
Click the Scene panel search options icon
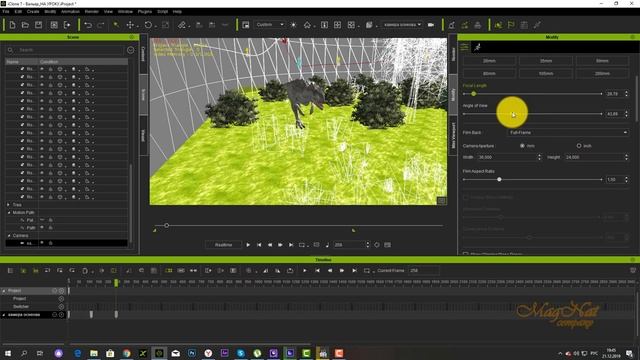point(131,50)
